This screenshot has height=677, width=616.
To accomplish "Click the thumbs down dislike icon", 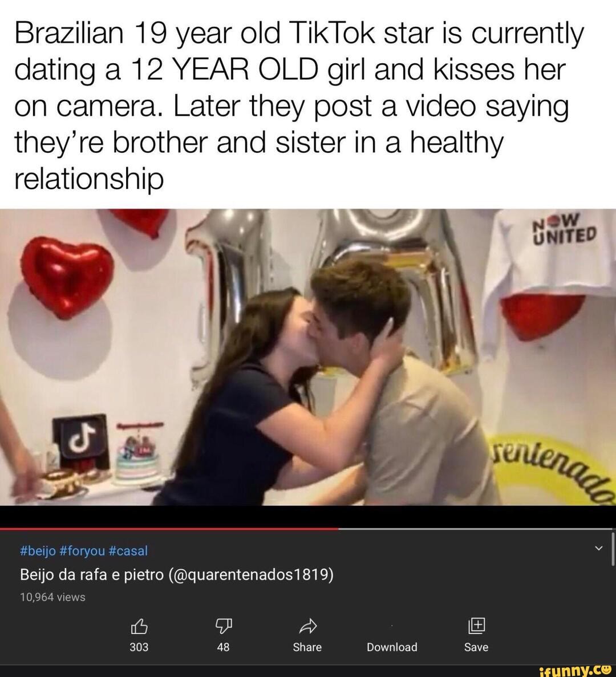I will point(223,626).
